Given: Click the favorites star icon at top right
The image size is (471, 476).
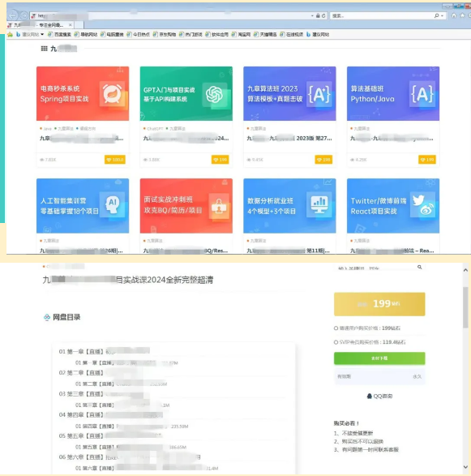Looking at the screenshot, I should (462, 15).
